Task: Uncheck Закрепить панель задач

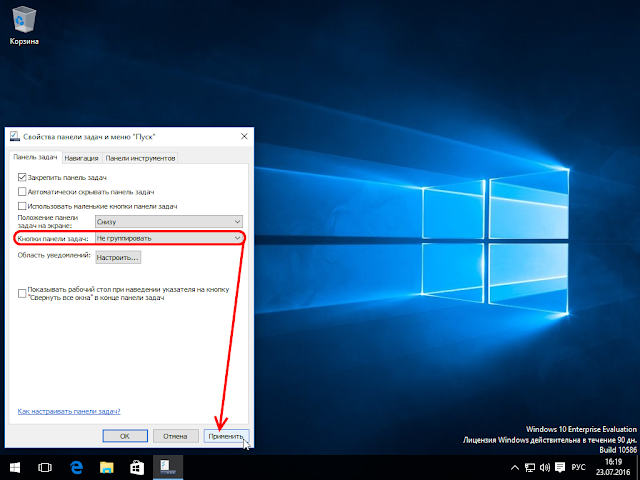Action: [22, 177]
